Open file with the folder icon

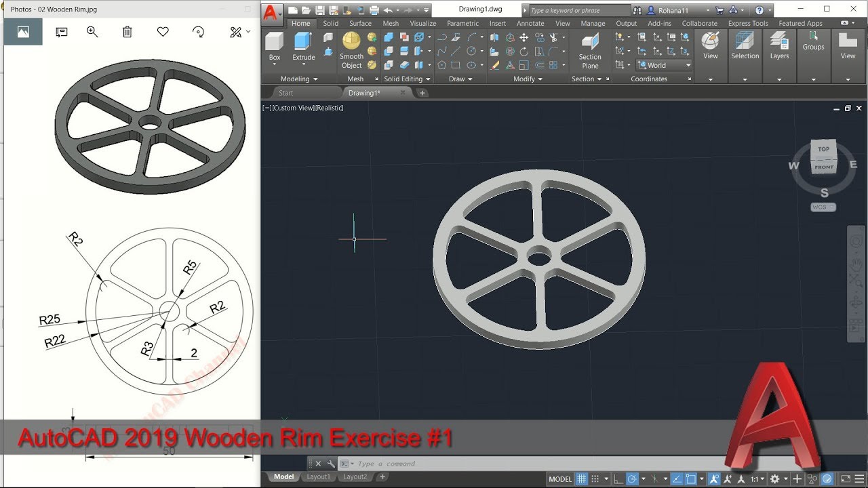pyautogui.click(x=307, y=10)
